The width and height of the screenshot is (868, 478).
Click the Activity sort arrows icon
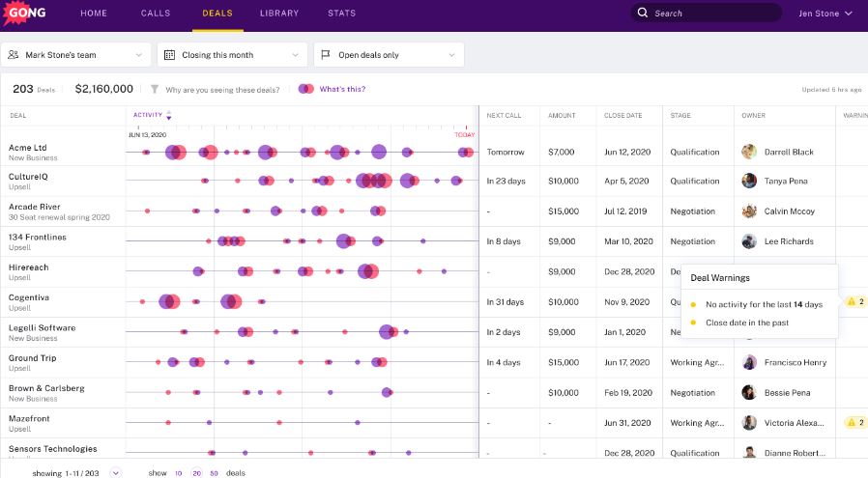(169, 115)
